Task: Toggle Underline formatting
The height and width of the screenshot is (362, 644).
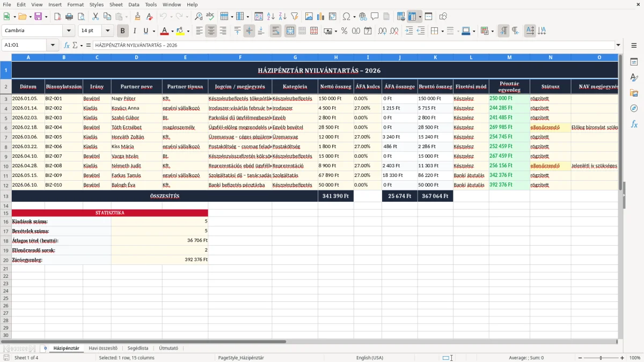Action: click(145, 31)
